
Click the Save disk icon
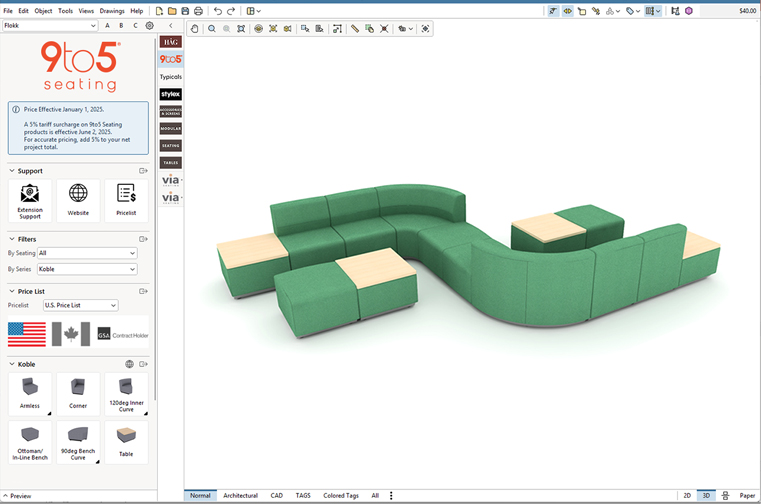click(x=185, y=11)
